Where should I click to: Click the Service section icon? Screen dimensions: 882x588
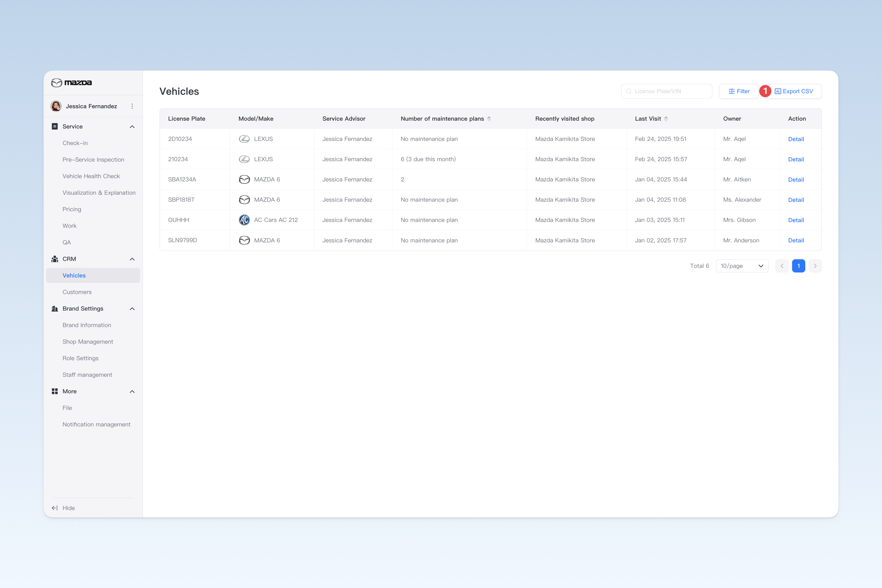click(55, 126)
